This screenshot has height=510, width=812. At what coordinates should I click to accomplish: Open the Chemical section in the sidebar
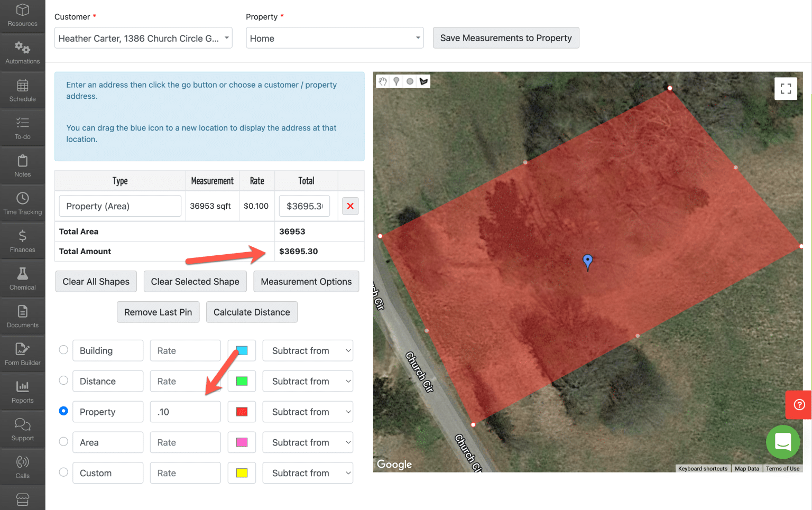pyautogui.click(x=22, y=278)
